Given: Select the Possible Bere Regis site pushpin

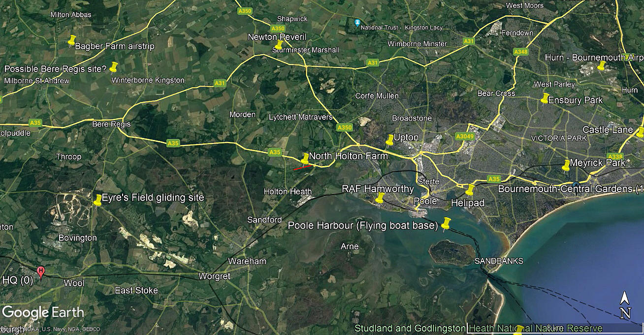Looking at the screenshot, I should 113,67.
